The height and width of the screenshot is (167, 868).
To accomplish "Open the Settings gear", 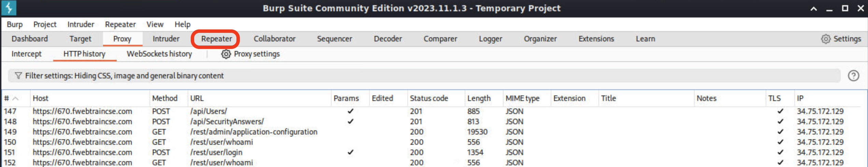I will click(x=826, y=39).
